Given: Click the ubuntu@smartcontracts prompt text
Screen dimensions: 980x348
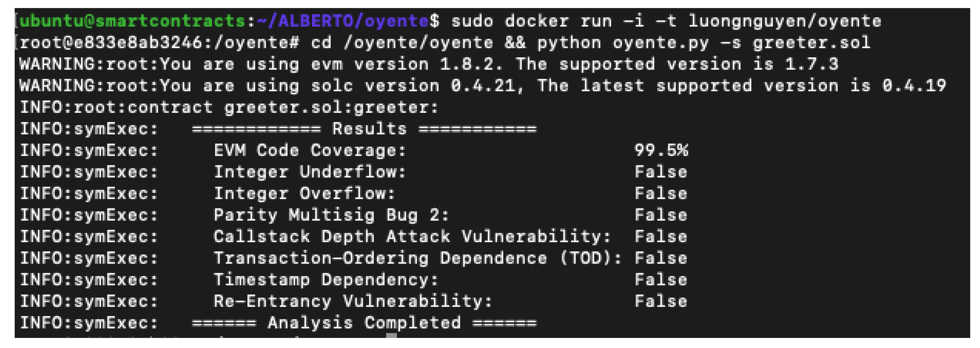Looking at the screenshot, I should [x=132, y=21].
